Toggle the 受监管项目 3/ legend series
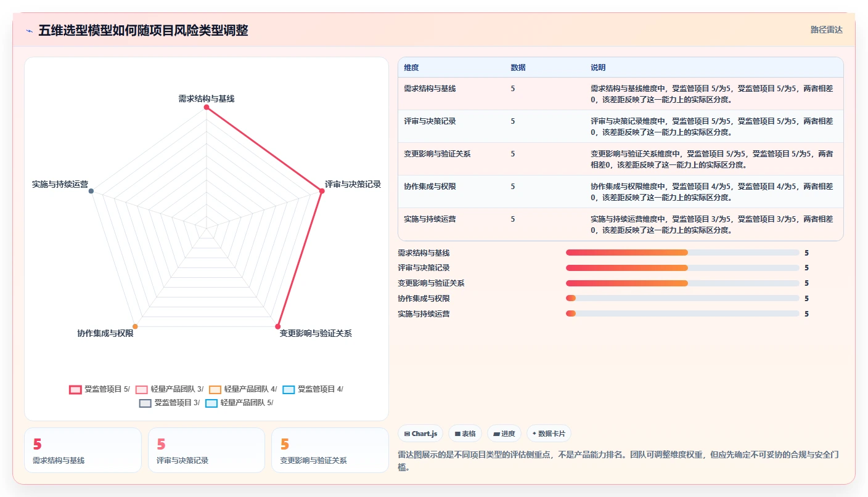Image resolution: width=868 pixels, height=497 pixels. click(x=170, y=403)
